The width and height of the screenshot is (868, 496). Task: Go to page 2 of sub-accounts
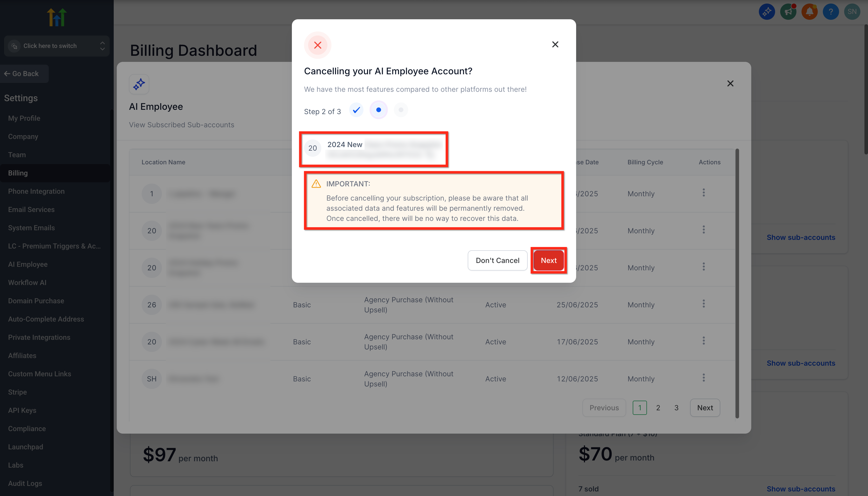pyautogui.click(x=658, y=408)
